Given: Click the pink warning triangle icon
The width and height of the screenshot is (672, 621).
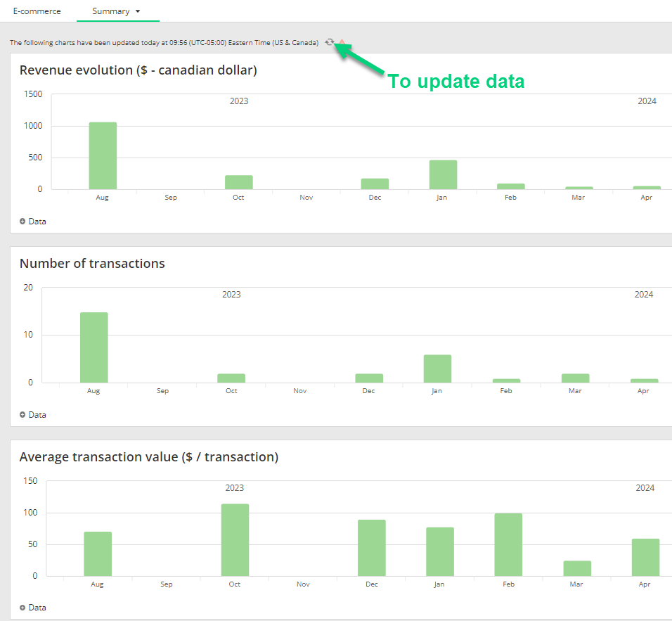Looking at the screenshot, I should [342, 42].
